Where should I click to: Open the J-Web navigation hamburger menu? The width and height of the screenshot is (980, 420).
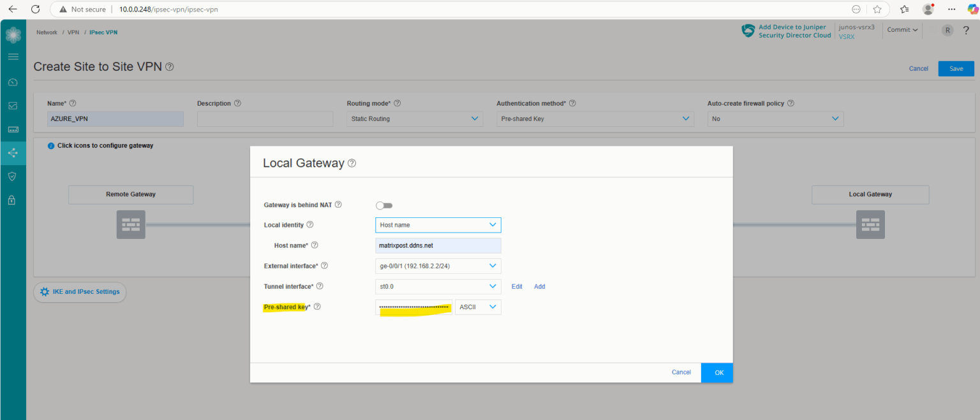point(13,56)
